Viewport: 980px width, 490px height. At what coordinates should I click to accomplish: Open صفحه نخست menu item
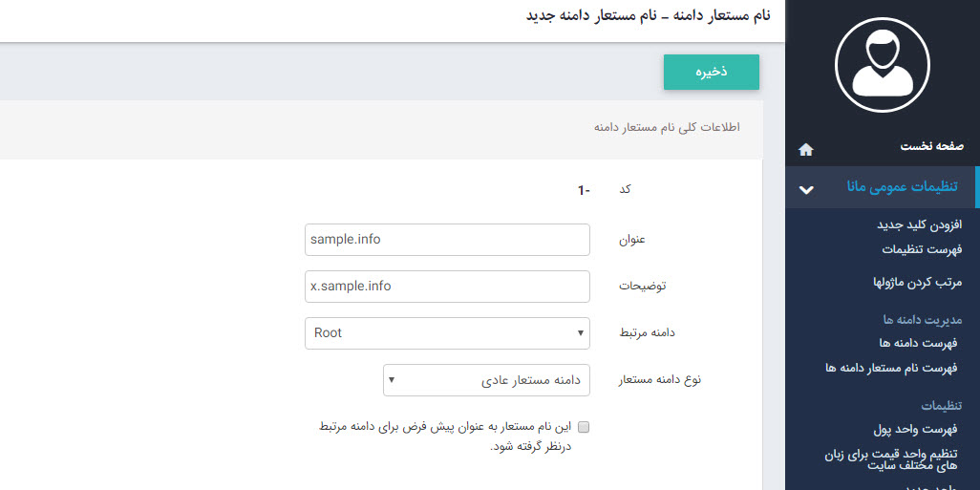click(931, 146)
